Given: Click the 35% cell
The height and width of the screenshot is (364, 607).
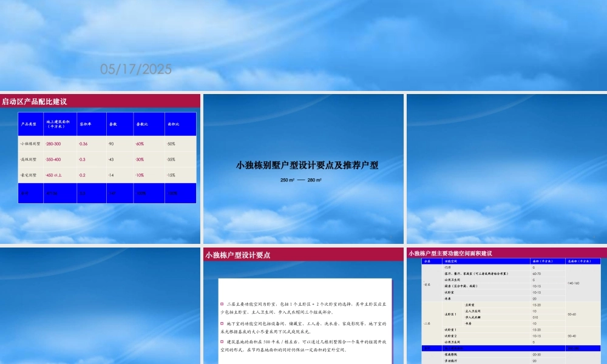Looking at the screenshot, I should point(180,160).
